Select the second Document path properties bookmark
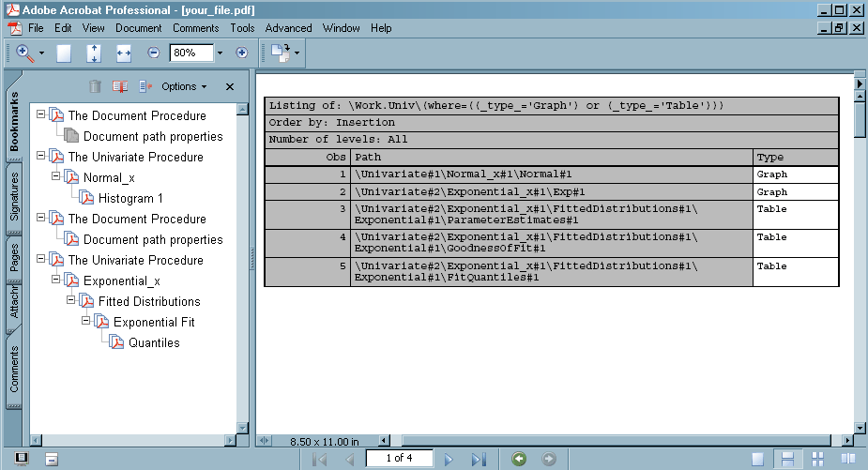Image resolution: width=868 pixels, height=470 pixels. (x=153, y=240)
